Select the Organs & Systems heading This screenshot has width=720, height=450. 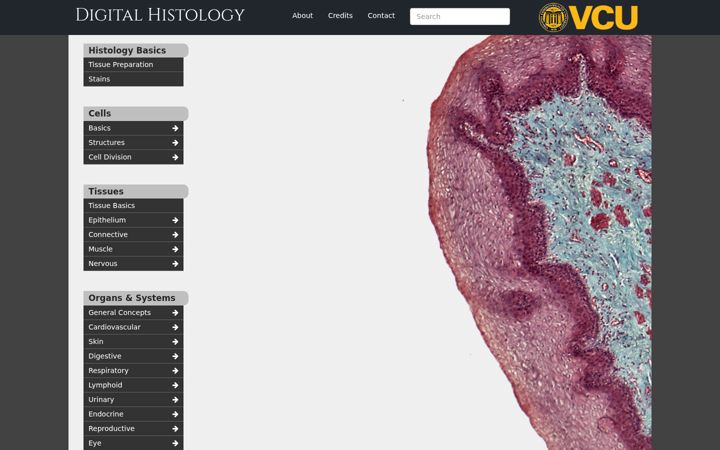tap(136, 298)
